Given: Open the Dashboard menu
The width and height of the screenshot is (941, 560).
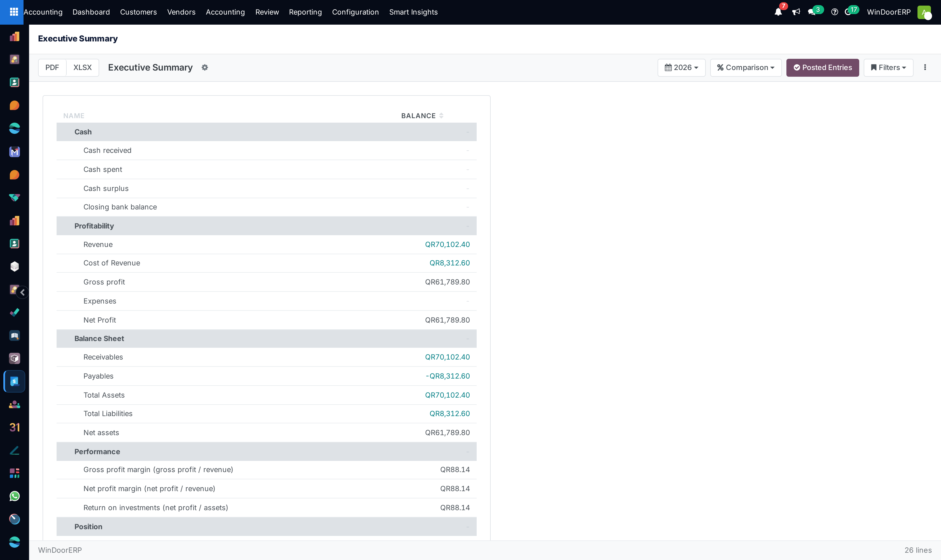Looking at the screenshot, I should (x=91, y=12).
